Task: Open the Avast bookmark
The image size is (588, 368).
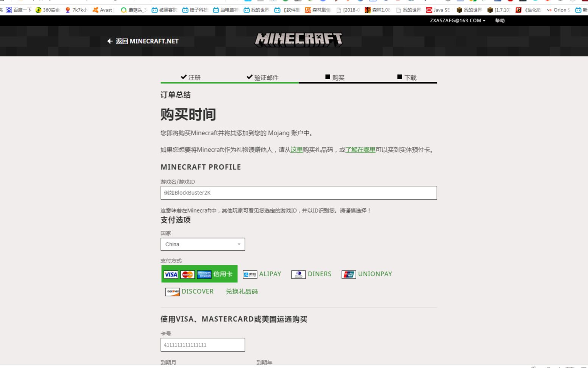Action: 103,10
